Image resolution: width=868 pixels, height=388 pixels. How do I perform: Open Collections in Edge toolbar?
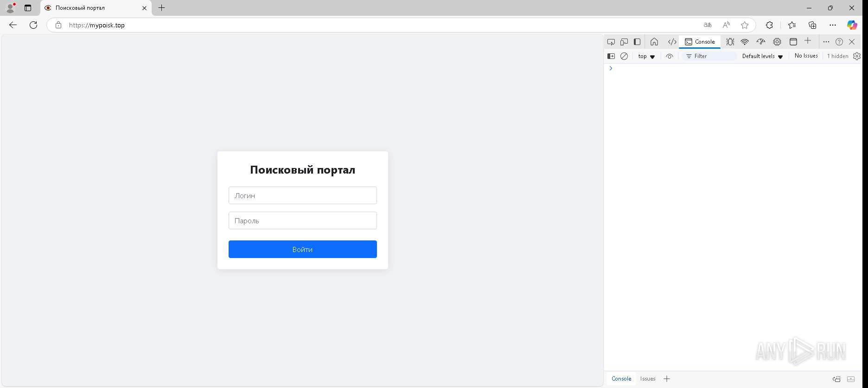tap(812, 25)
